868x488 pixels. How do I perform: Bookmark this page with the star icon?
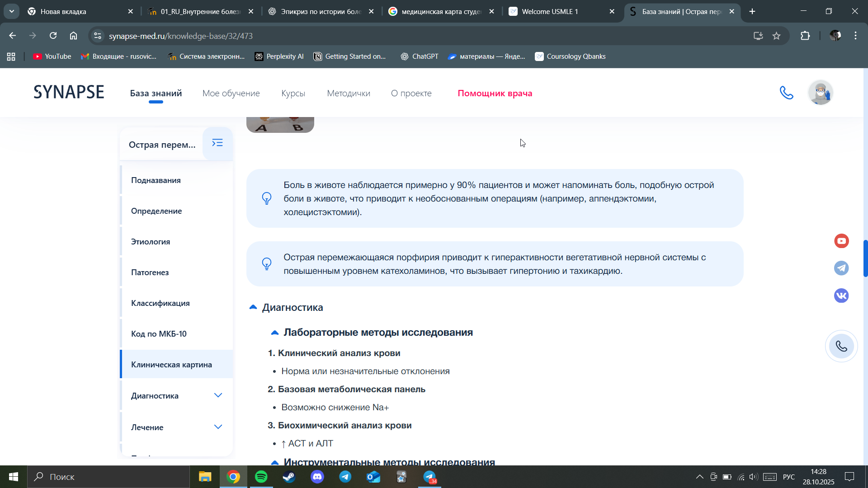point(777,36)
